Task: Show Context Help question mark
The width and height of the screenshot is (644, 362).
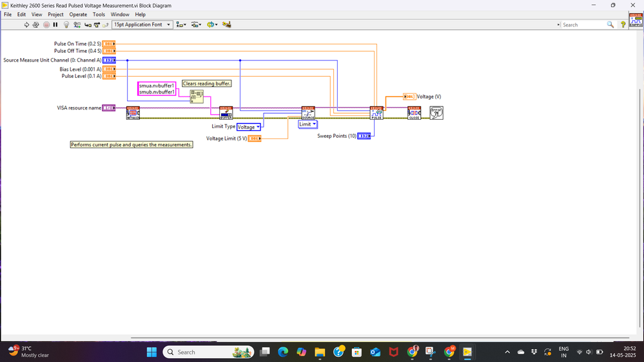Action: [x=623, y=24]
